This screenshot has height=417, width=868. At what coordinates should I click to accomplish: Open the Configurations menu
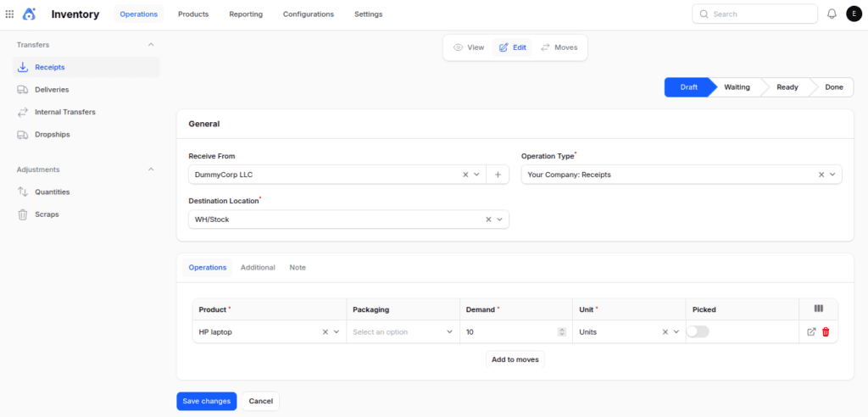pyautogui.click(x=309, y=14)
